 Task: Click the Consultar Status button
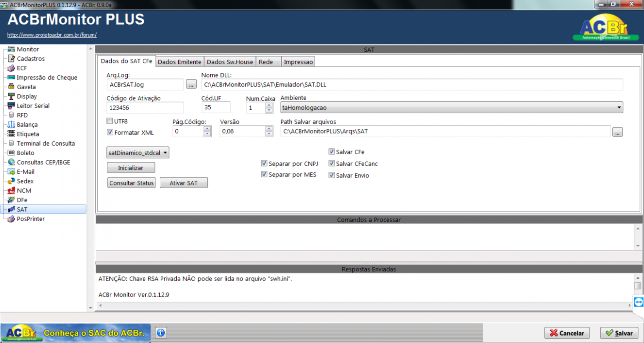131,183
